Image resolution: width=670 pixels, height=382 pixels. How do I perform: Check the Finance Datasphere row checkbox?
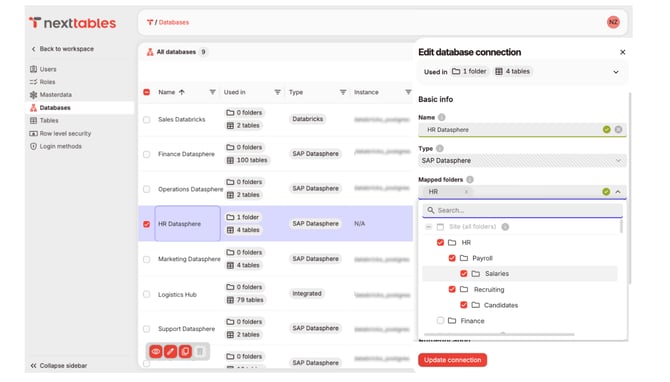(x=147, y=154)
